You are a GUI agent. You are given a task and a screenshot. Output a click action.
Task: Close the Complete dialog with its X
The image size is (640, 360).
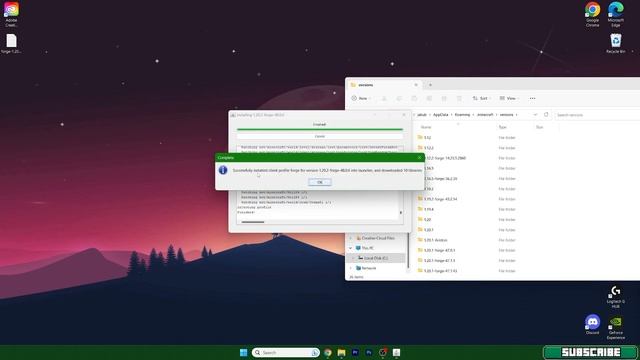tap(419, 158)
